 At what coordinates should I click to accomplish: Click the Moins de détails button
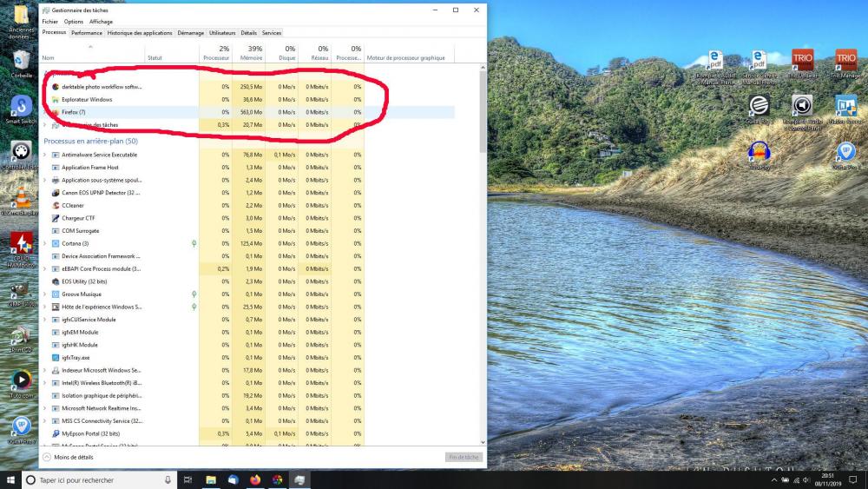pyautogui.click(x=68, y=458)
